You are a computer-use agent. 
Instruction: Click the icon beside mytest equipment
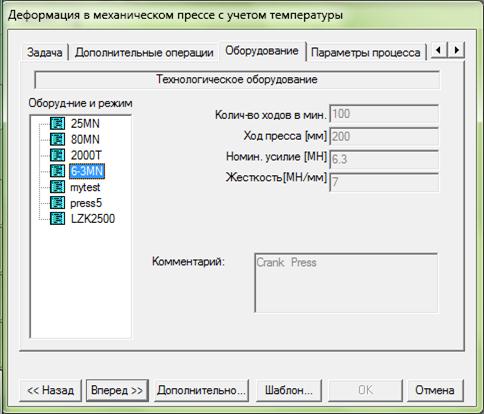pos(57,187)
